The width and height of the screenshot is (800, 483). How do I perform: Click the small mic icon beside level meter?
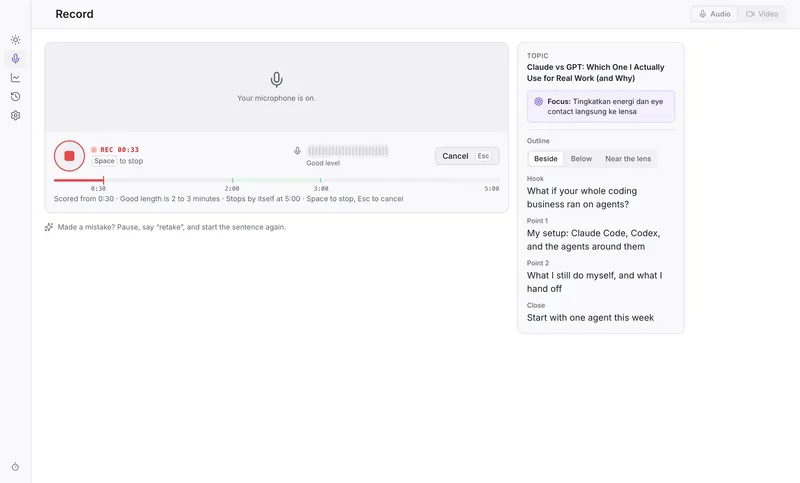297,151
